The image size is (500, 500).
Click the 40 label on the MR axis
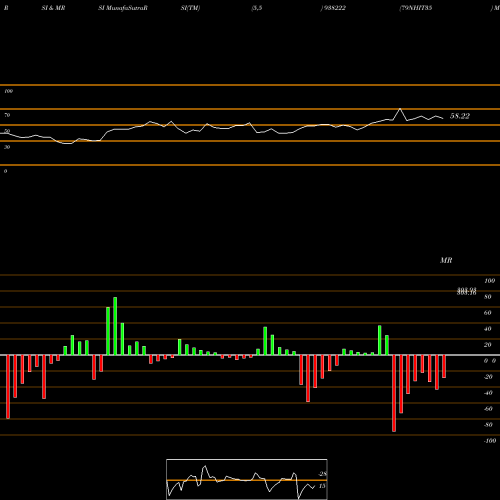pos(488,329)
